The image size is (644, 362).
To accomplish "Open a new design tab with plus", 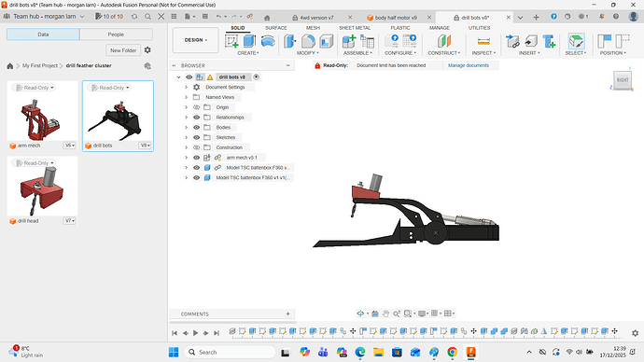I will tap(536, 17).
